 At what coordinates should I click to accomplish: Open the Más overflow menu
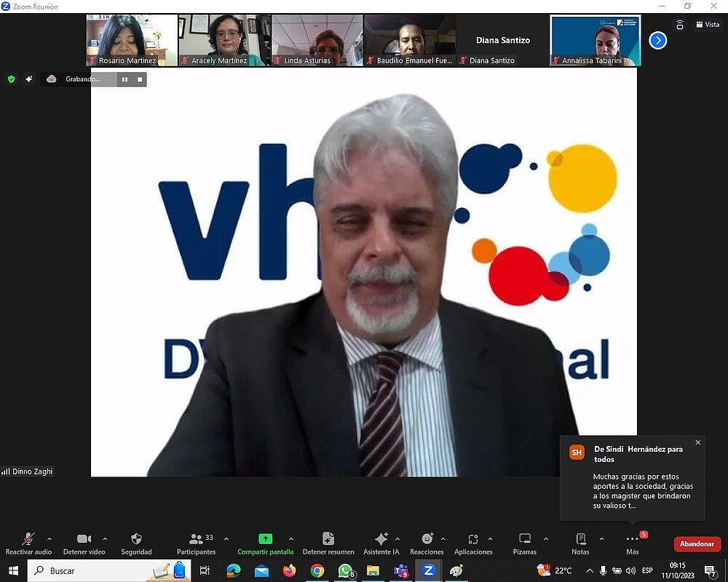[632, 540]
